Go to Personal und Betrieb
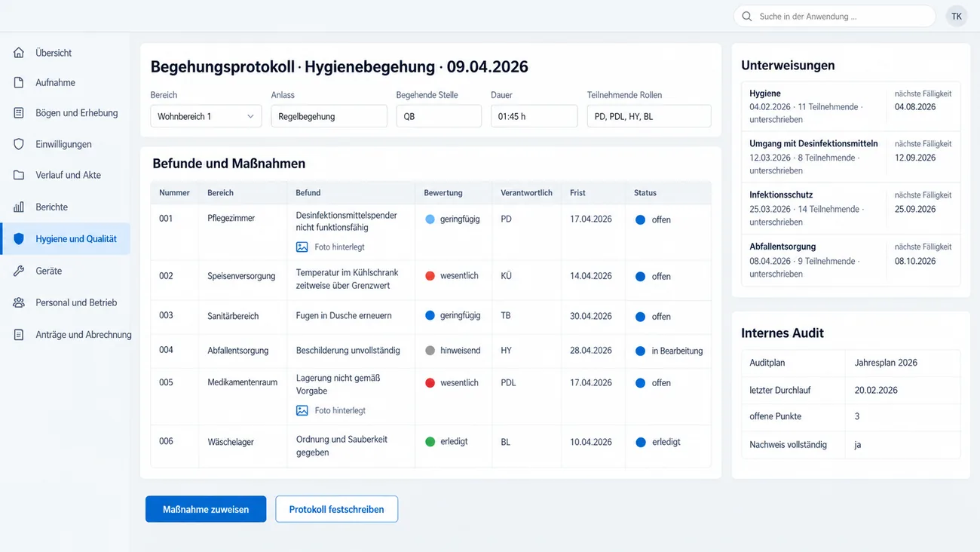Viewport: 980px width, 552px height. click(65, 302)
